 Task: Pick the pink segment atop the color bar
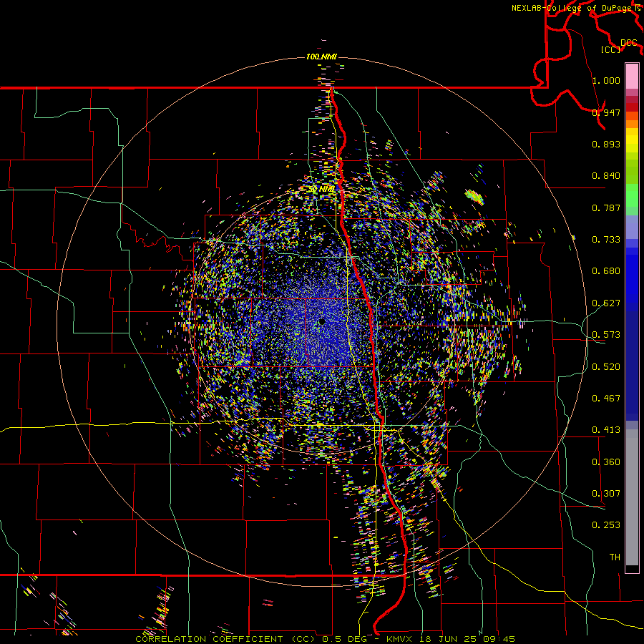632,77
